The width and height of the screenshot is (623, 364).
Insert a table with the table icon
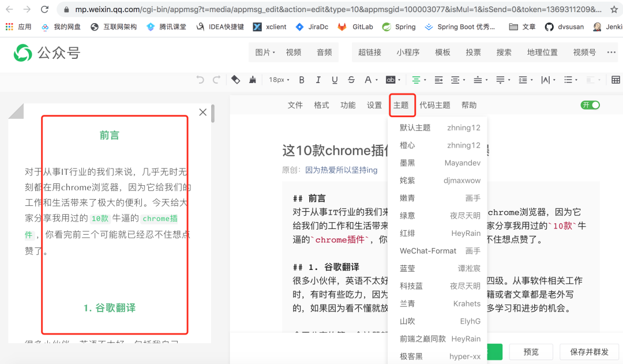pyautogui.click(x=615, y=80)
